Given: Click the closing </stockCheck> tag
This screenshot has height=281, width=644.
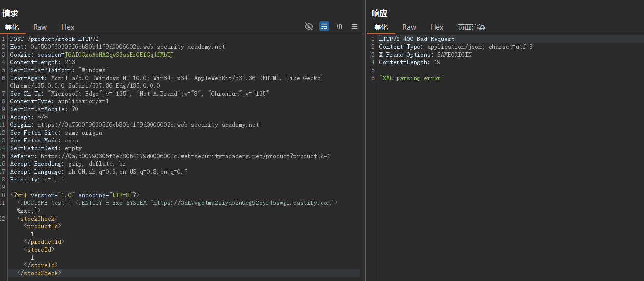Looking at the screenshot, I should 39,273.
